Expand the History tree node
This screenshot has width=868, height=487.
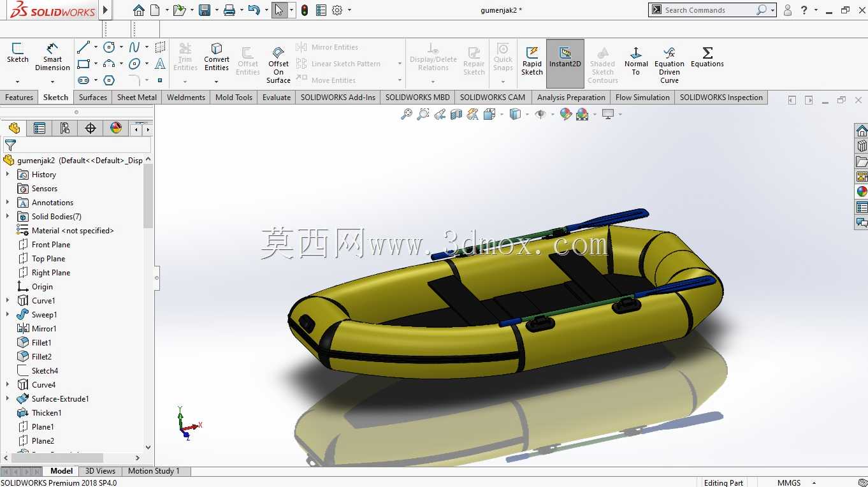(x=8, y=174)
